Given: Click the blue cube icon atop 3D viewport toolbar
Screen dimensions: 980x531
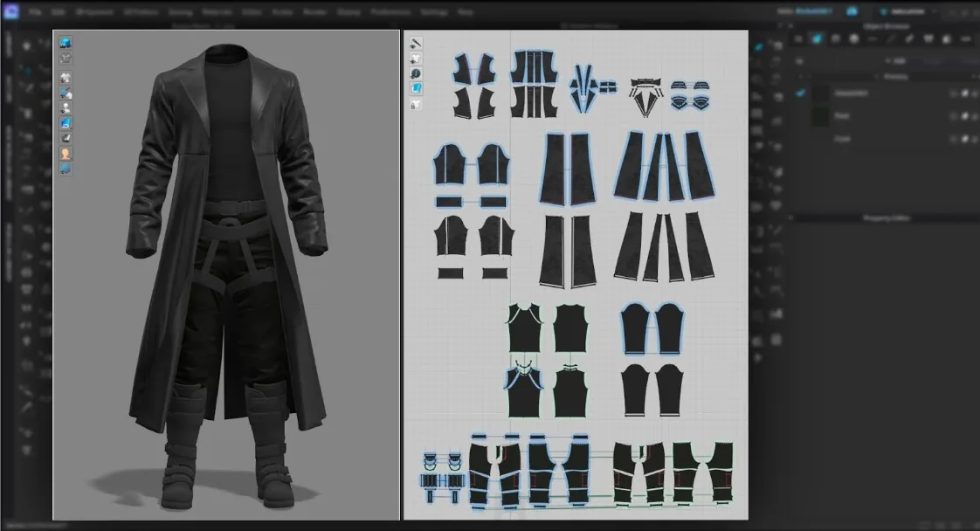Looking at the screenshot, I should pyautogui.click(x=66, y=43).
